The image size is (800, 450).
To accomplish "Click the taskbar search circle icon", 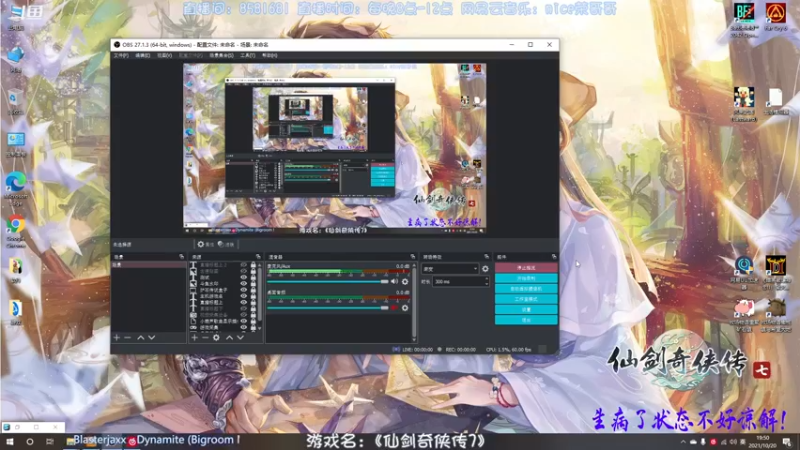I will 30,442.
